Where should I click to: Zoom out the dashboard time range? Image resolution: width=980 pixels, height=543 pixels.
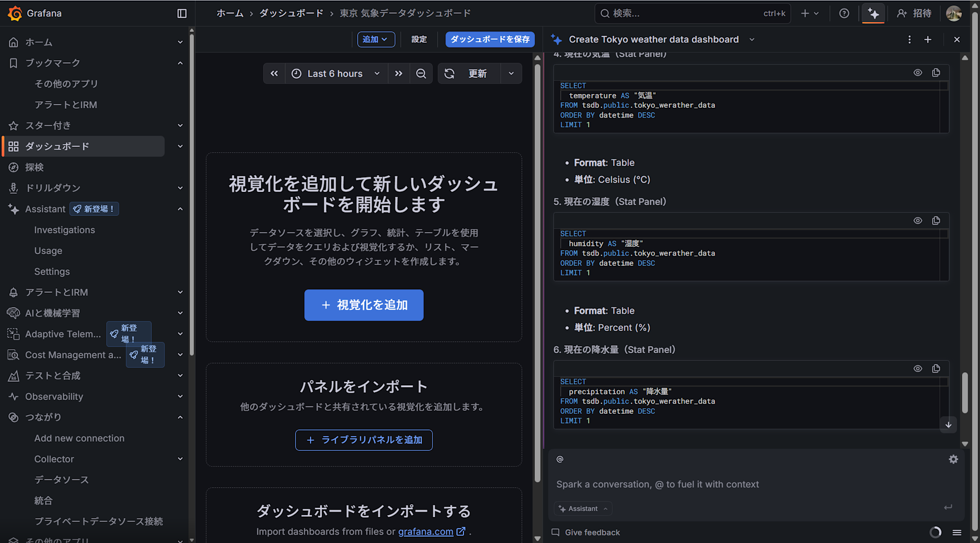[421, 73]
